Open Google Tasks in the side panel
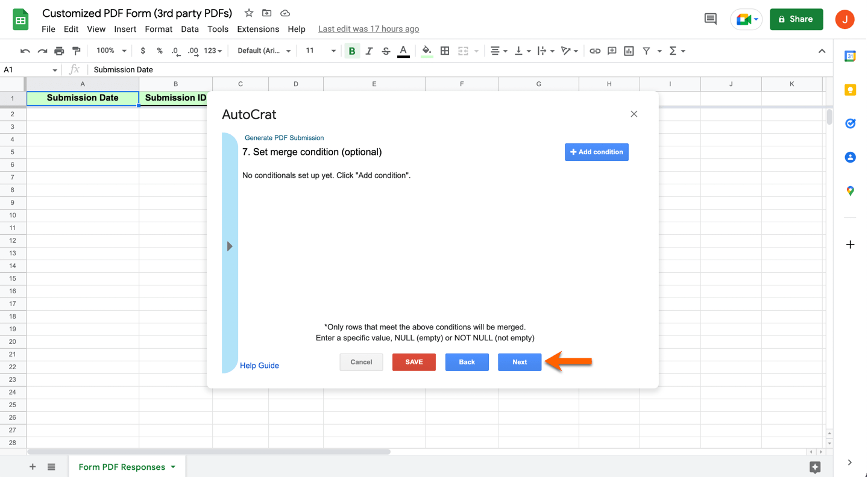The image size is (868, 477). coord(851,123)
